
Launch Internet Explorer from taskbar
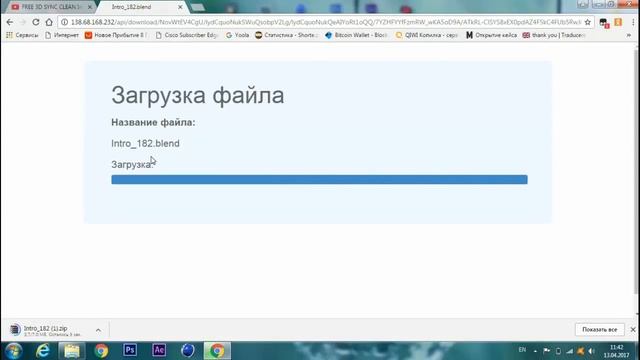tap(42, 351)
